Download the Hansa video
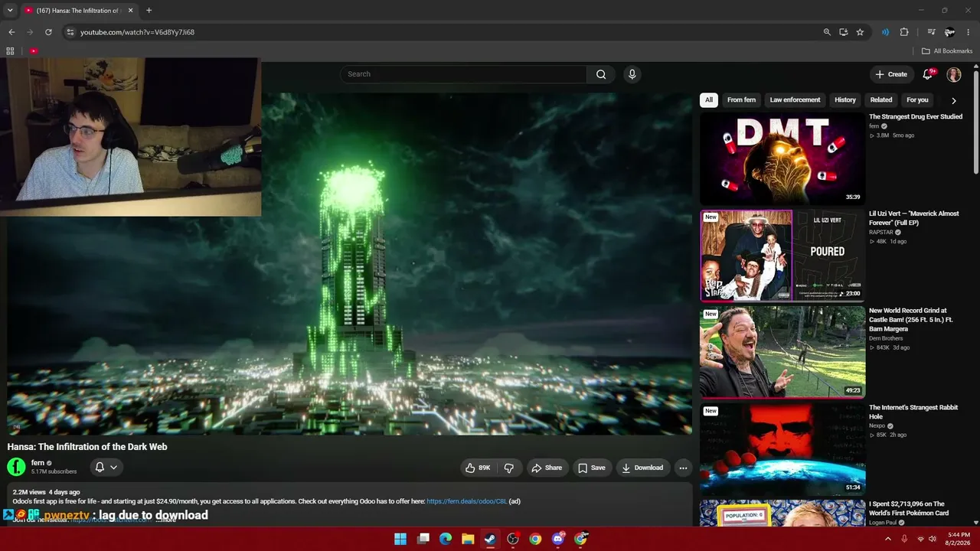 642,468
